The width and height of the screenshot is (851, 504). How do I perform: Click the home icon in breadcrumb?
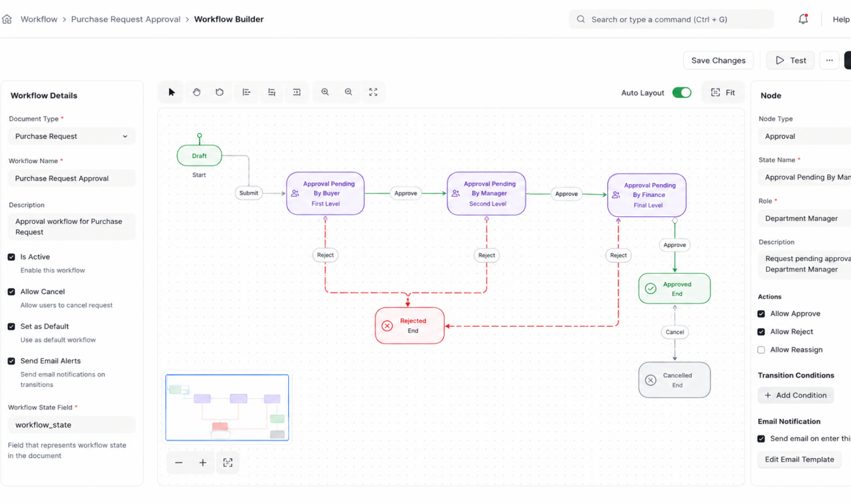tap(7, 19)
